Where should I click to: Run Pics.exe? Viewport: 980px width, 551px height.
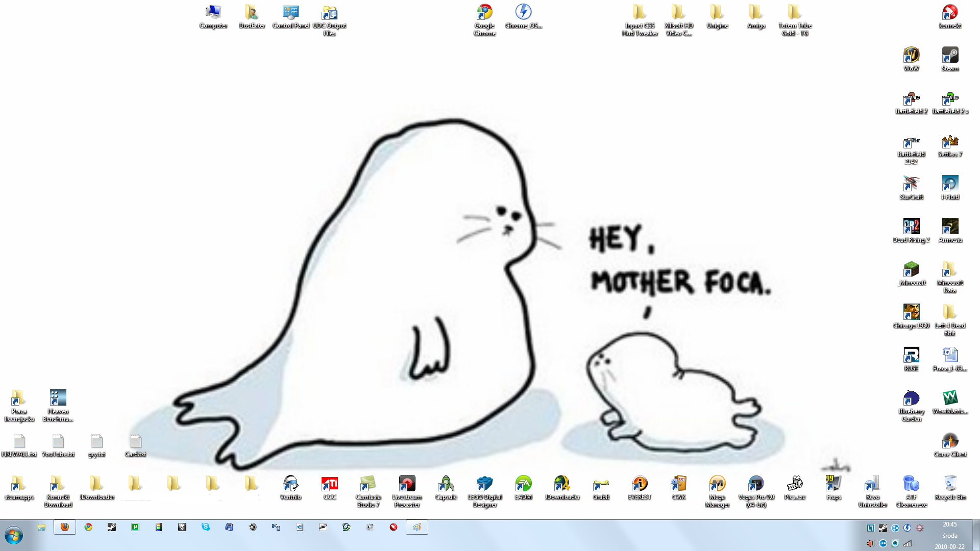tap(795, 488)
